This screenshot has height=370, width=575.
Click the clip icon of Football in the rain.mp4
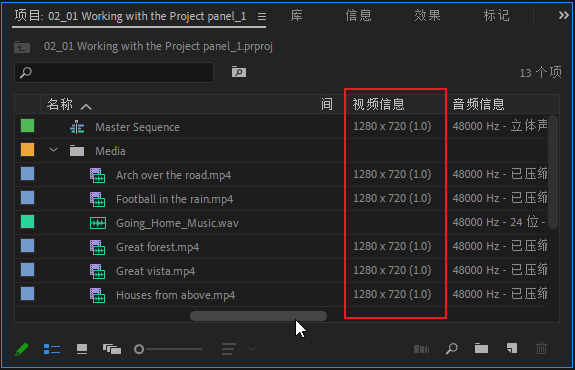[98, 199]
